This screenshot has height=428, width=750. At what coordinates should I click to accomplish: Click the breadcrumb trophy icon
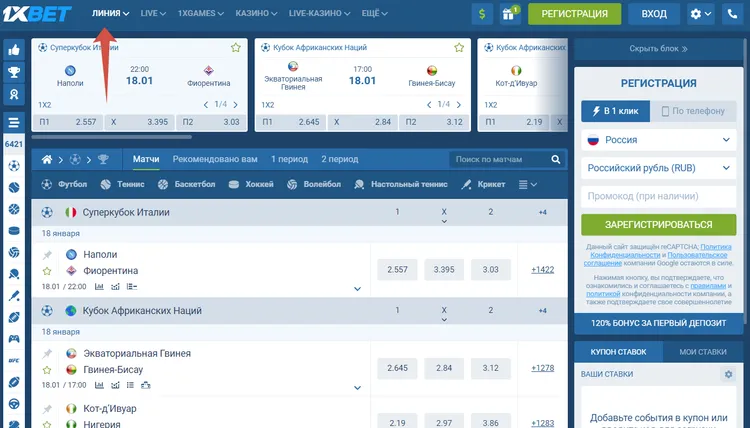tap(103, 159)
